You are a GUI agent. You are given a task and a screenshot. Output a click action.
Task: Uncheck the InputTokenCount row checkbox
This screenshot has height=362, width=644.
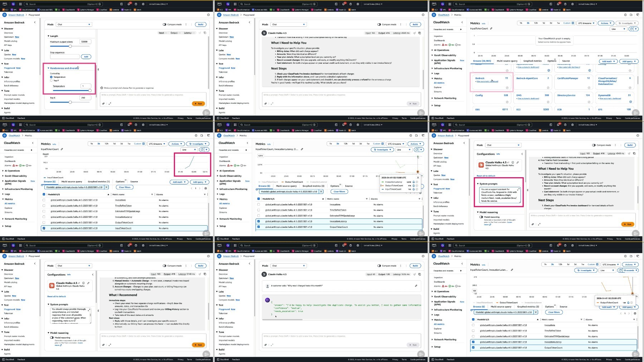coord(44,228)
